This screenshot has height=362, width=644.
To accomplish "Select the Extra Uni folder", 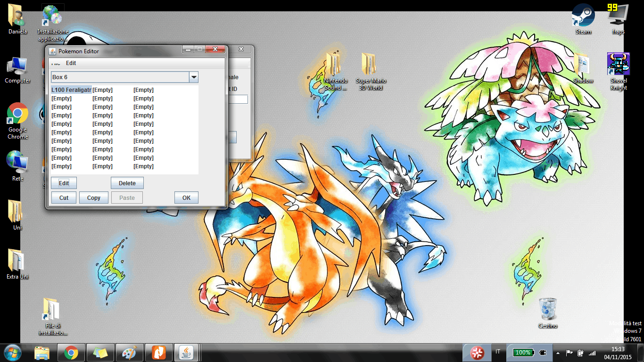I will pyautogui.click(x=17, y=264).
